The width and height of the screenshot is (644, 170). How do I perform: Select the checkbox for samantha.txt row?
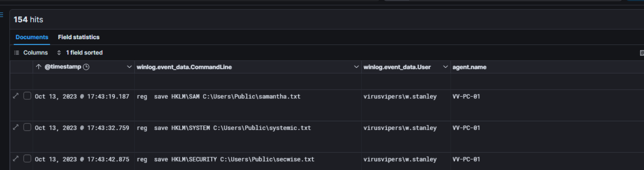(x=27, y=96)
